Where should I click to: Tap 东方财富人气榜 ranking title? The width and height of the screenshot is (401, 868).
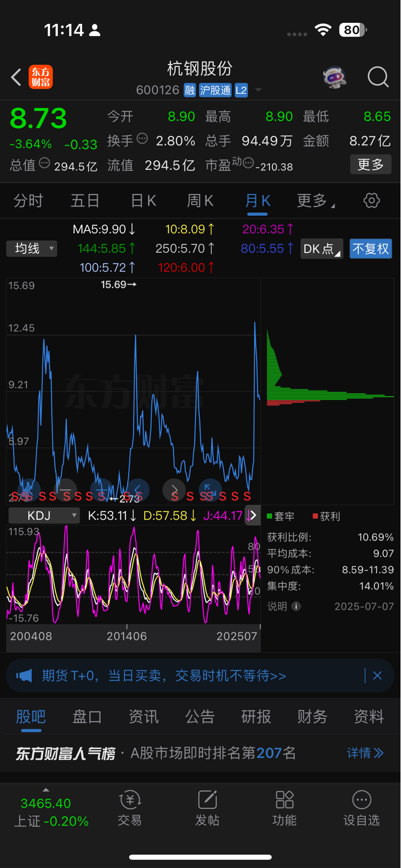coord(65,753)
